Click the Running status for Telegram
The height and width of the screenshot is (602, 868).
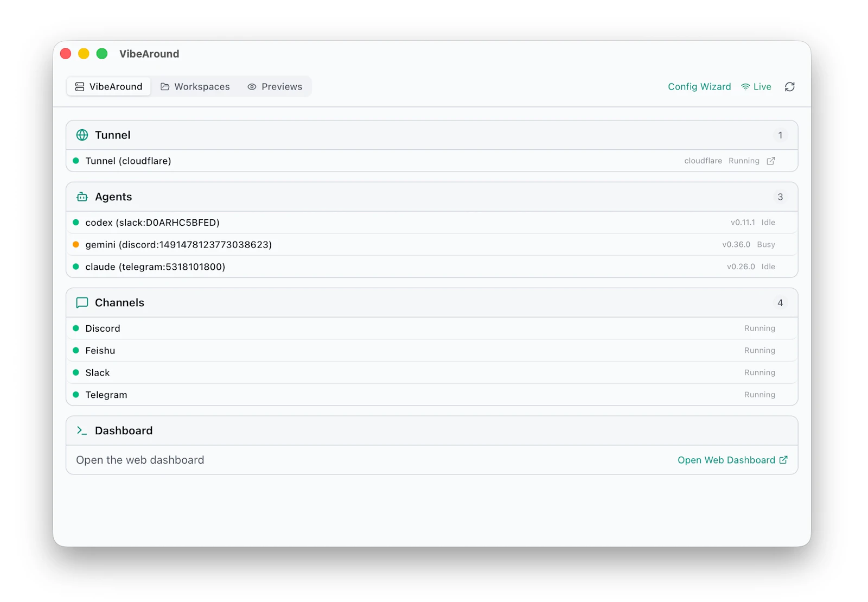click(759, 395)
